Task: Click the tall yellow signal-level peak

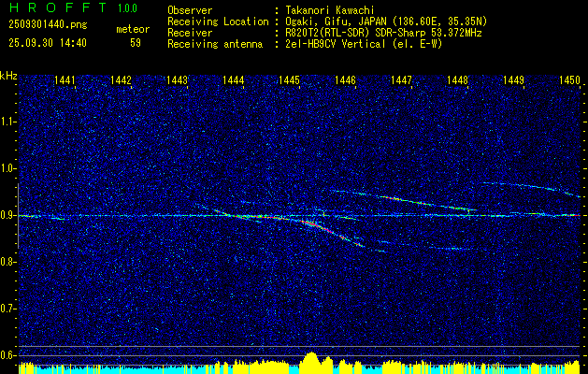Action: click(311, 361)
